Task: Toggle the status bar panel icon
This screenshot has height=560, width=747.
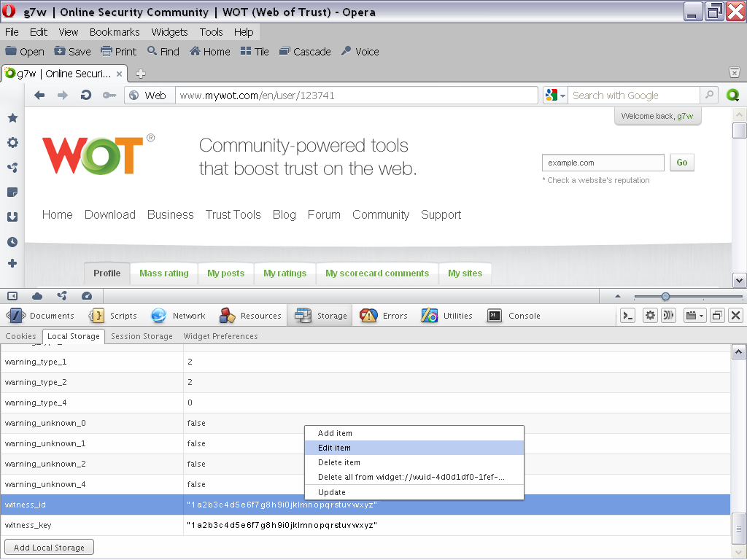Action: pyautogui.click(x=12, y=296)
